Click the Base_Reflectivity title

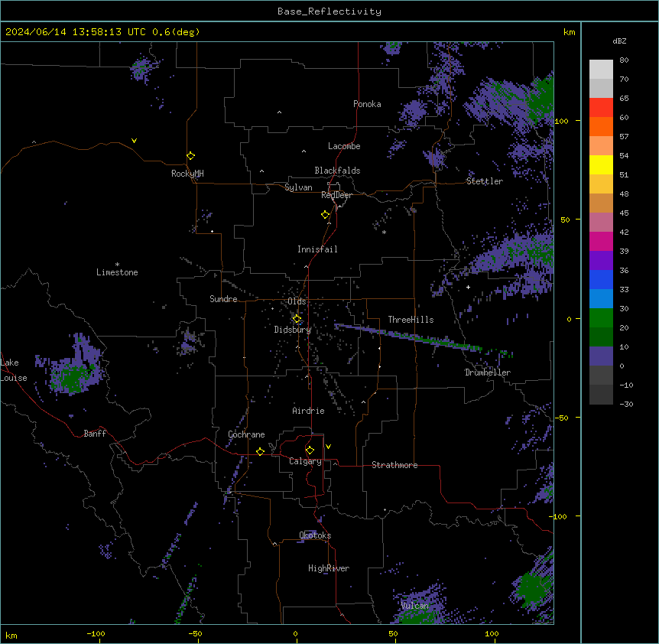tap(329, 11)
